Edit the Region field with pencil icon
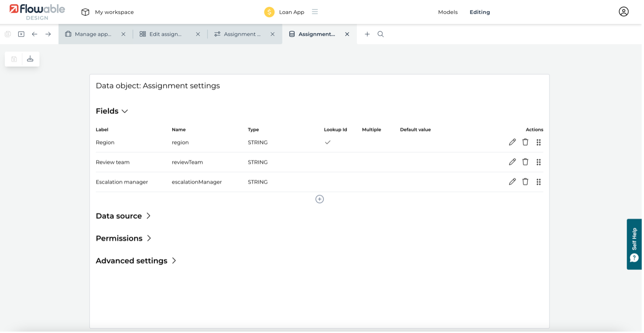The image size is (644, 333). [x=512, y=143]
